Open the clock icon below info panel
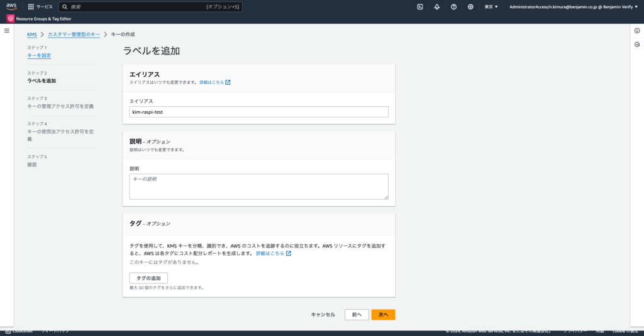644x336 pixels. (637, 45)
